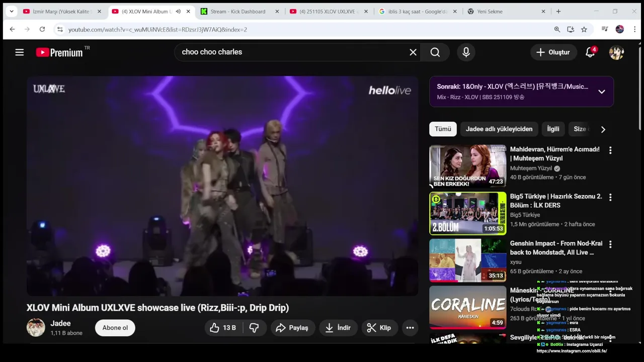The height and width of the screenshot is (362, 644).
Task: Click the Paylaş share button
Action: 292,328
